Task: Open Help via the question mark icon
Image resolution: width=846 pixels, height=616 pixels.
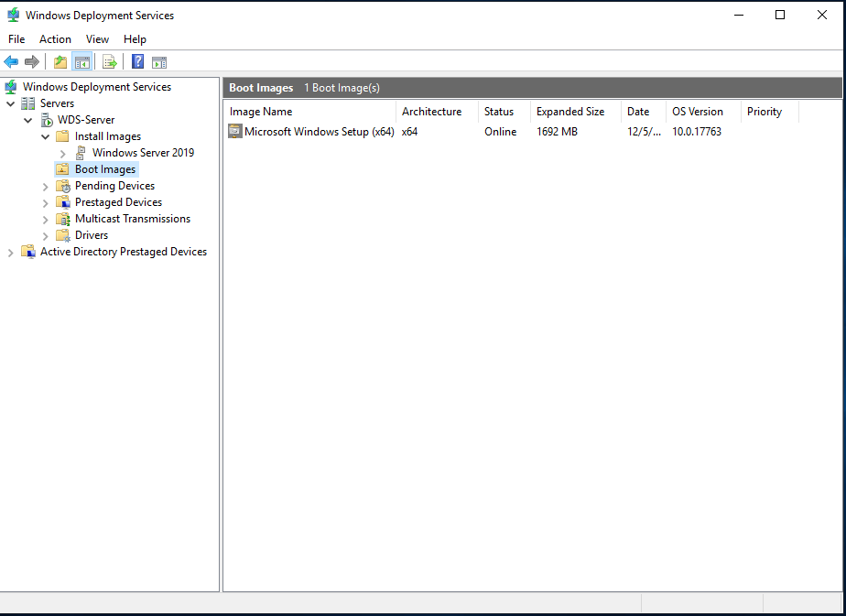Action: point(137,61)
